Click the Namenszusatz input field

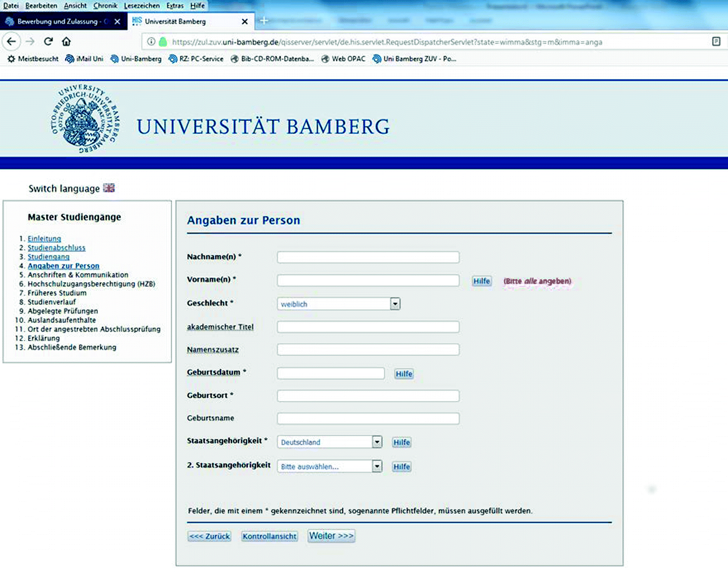[368, 350]
